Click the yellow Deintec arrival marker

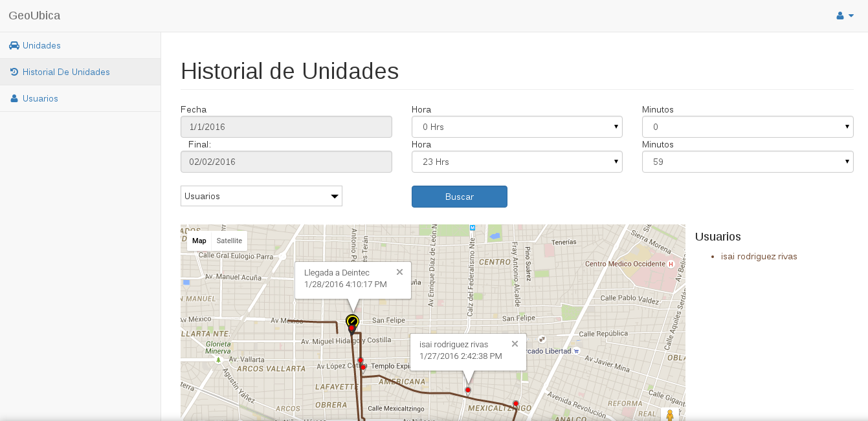pyautogui.click(x=352, y=321)
